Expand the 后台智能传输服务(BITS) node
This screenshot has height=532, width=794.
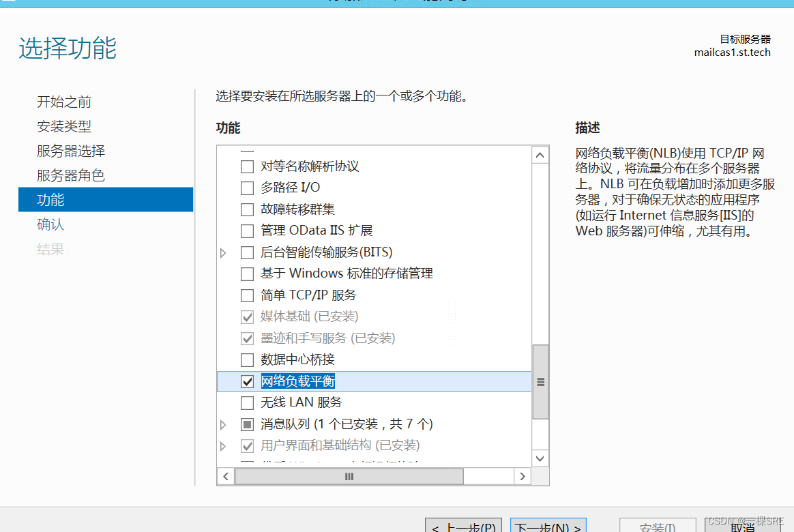223,252
